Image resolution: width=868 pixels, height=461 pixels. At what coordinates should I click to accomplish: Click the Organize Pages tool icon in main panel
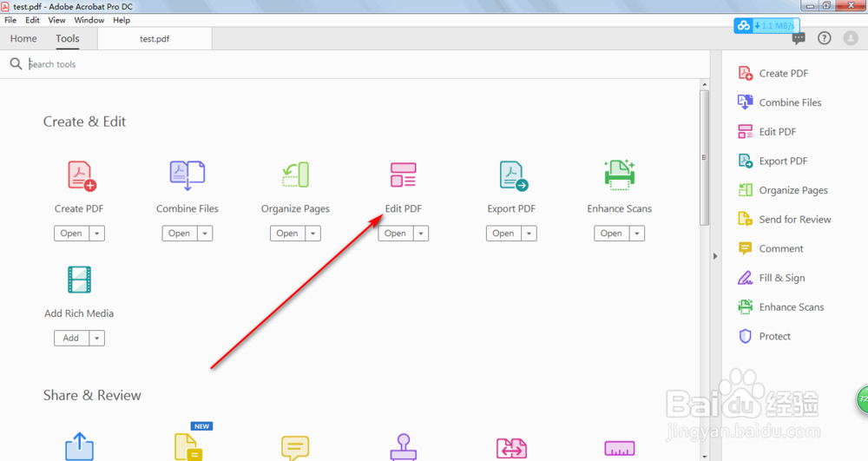pos(295,175)
